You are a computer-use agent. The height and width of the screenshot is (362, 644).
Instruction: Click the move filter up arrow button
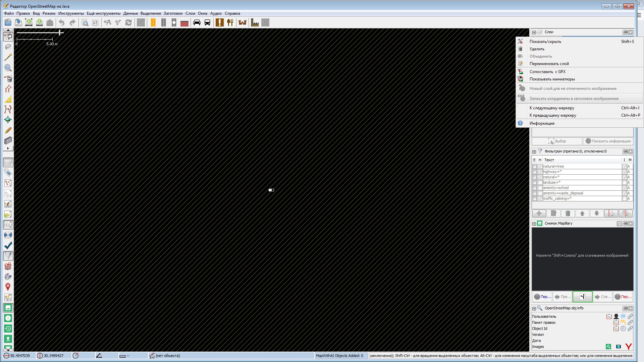point(582,214)
